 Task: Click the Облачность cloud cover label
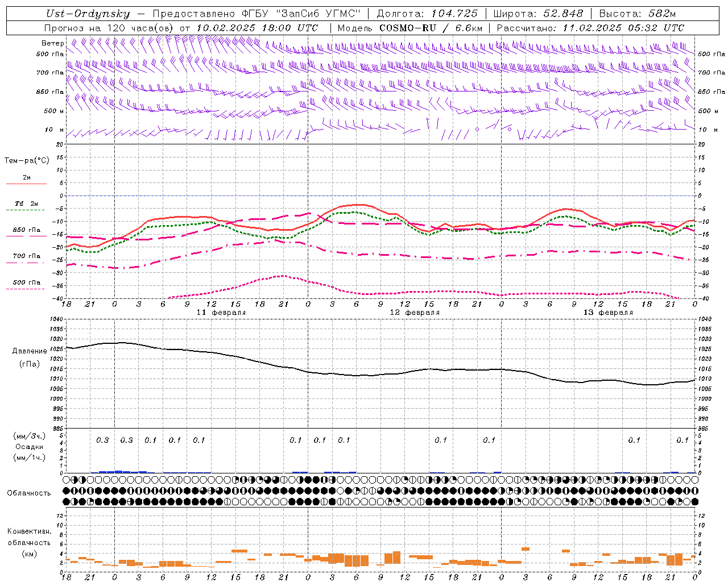(x=28, y=493)
